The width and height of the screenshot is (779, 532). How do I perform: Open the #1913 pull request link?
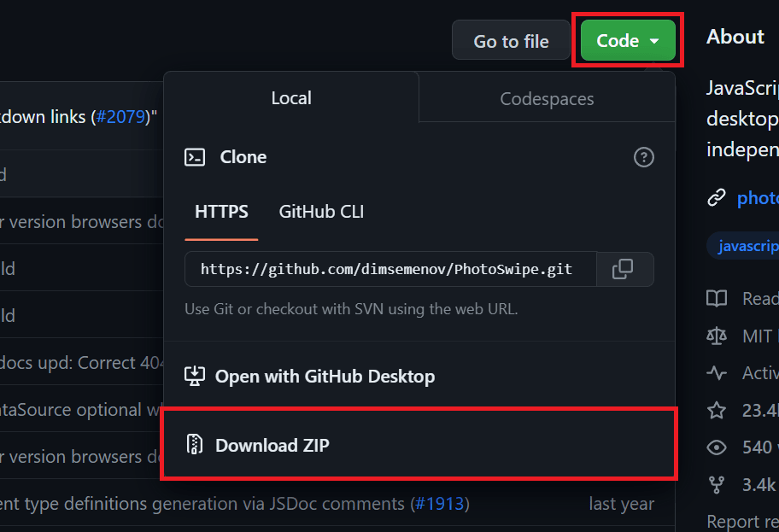pos(439,504)
